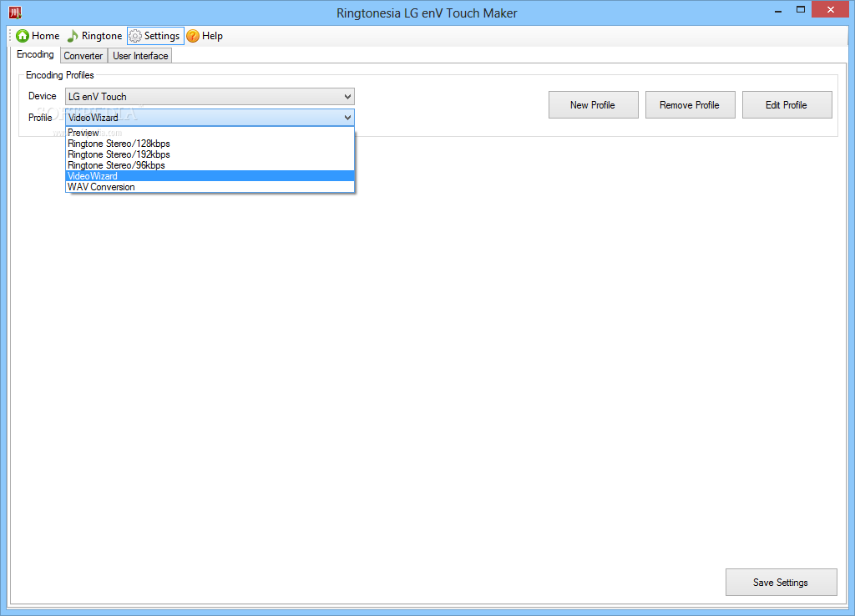The height and width of the screenshot is (616, 855).
Task: Expand the Device dropdown arrow
Action: [x=347, y=97]
